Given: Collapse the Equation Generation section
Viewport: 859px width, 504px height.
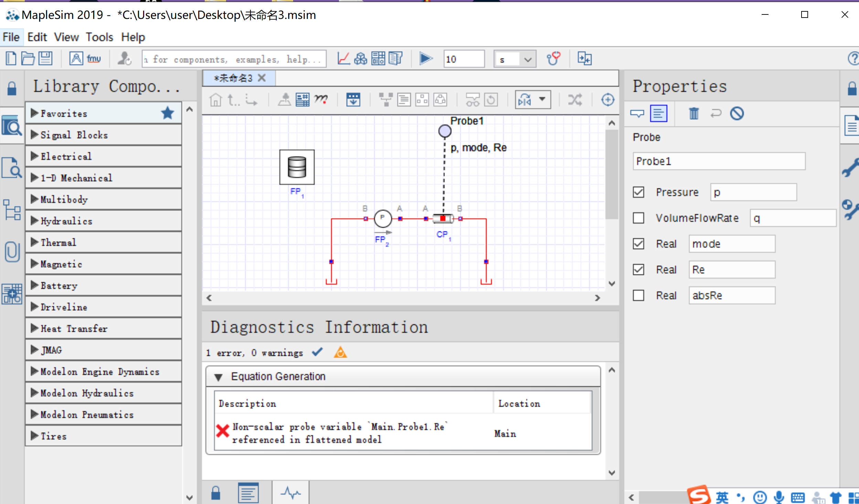Looking at the screenshot, I should click(x=218, y=377).
